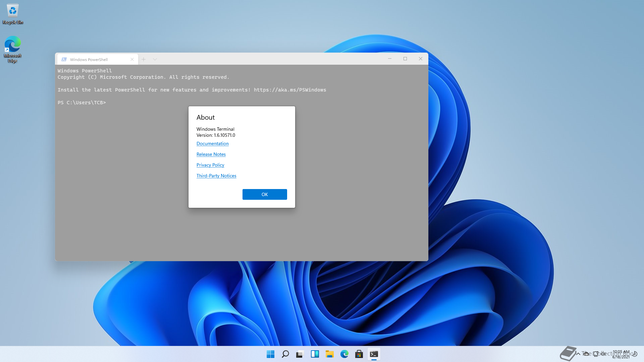Screen dimensions: 644x362
Task: Maximize the Windows Terminal window
Action: (405, 59)
